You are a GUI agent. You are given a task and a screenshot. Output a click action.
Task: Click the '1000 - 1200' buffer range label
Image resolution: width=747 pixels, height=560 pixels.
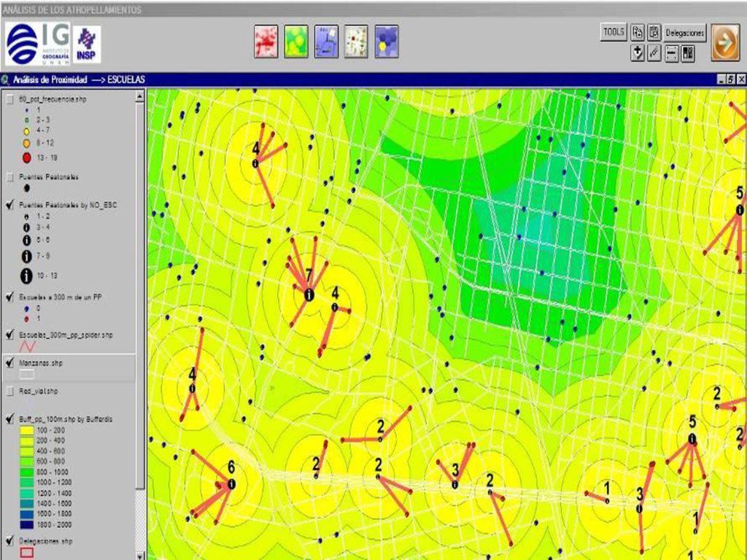click(x=54, y=483)
